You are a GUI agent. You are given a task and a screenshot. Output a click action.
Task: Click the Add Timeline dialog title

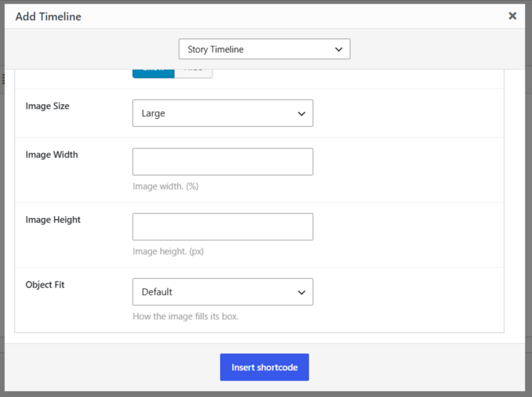pos(48,16)
